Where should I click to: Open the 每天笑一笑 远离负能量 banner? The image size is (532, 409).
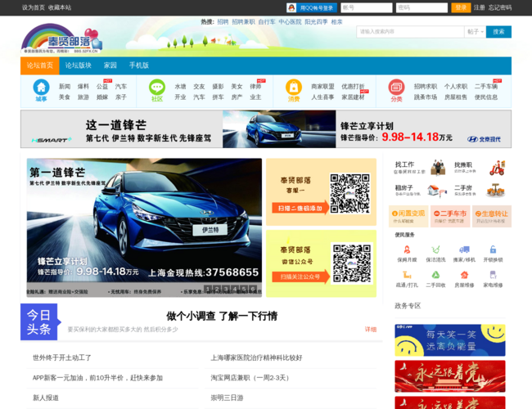[450, 340]
